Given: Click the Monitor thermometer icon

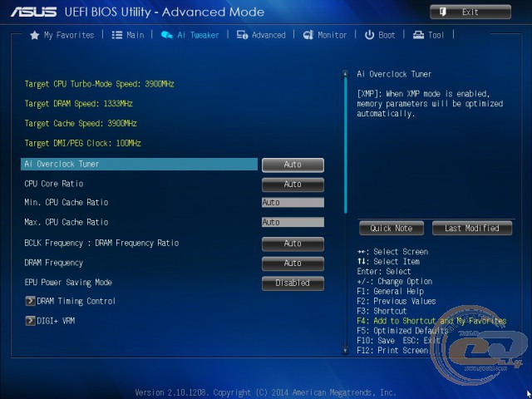Looking at the screenshot, I should [308, 35].
